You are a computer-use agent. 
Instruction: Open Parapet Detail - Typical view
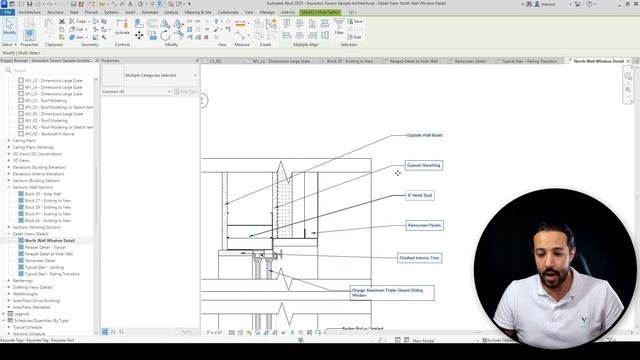pyautogui.click(x=45, y=247)
